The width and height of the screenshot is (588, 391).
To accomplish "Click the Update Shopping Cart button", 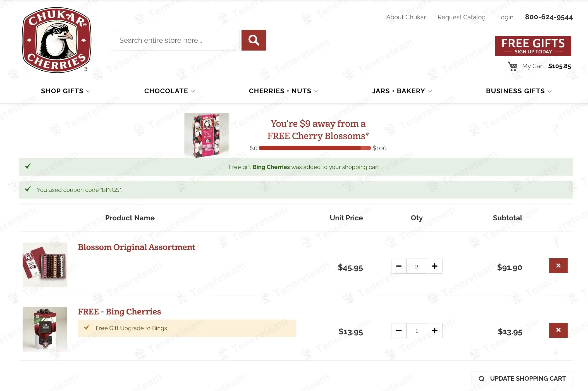I will coord(522,378).
